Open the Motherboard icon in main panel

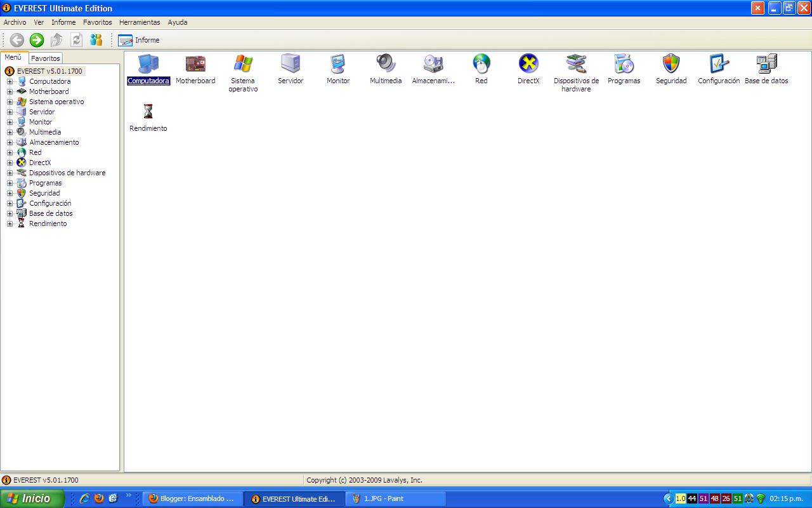195,64
